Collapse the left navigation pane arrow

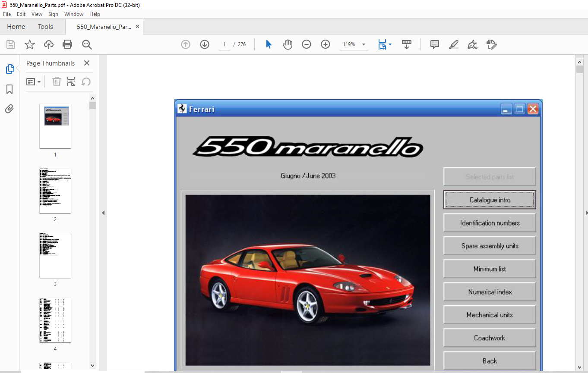(x=103, y=213)
